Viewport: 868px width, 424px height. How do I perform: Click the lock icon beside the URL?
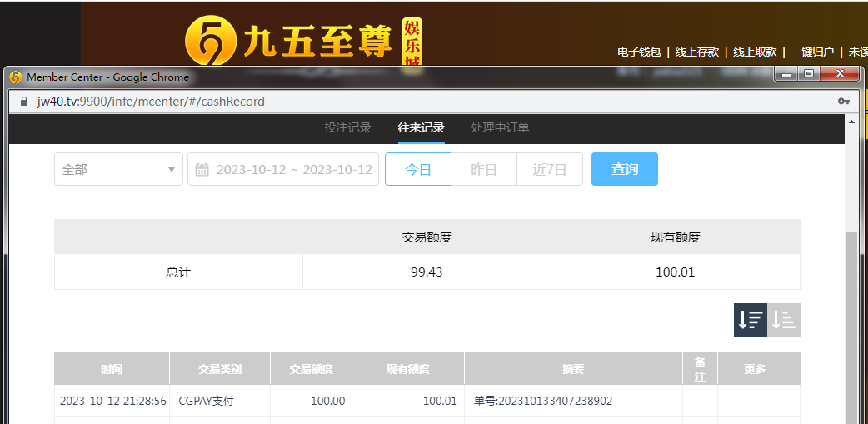[x=23, y=102]
